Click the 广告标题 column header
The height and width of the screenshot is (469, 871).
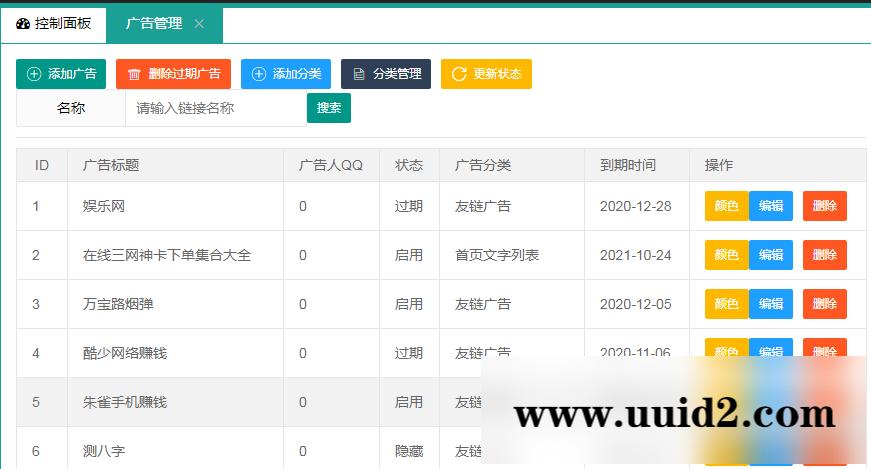tap(111, 165)
